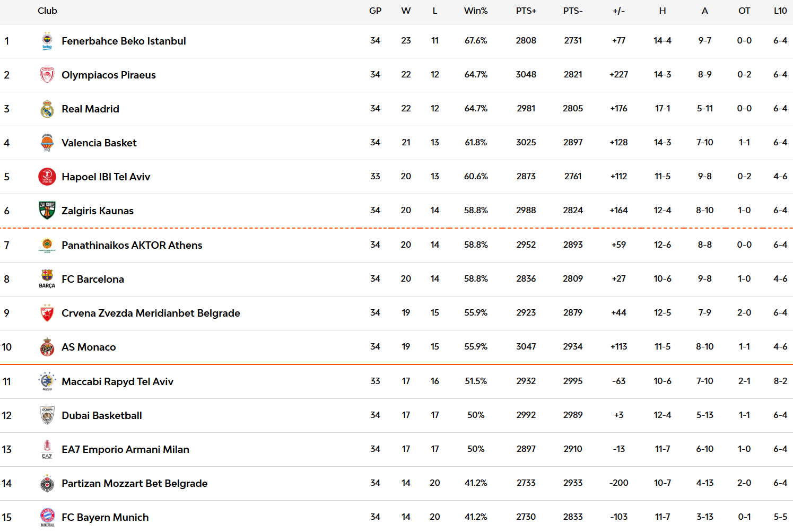The image size is (793, 532).
Task: Click the Fenerbahce Beko Istanbul club logo
Action: [x=47, y=41]
